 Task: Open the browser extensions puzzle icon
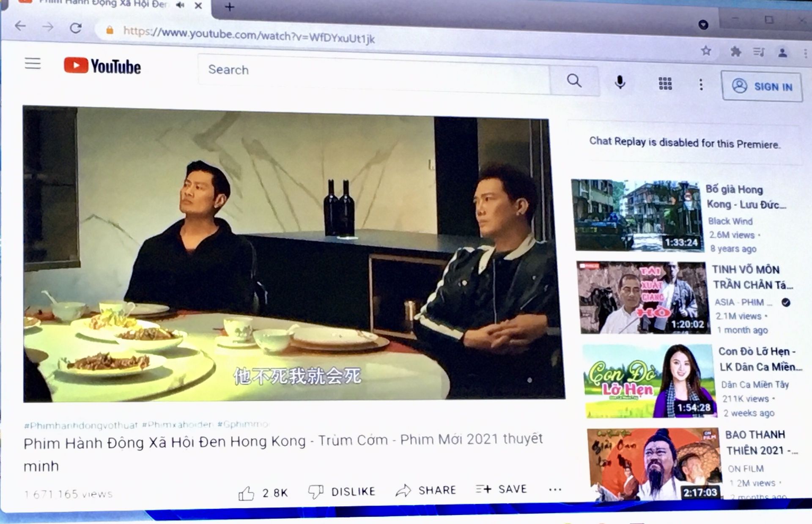tap(736, 52)
